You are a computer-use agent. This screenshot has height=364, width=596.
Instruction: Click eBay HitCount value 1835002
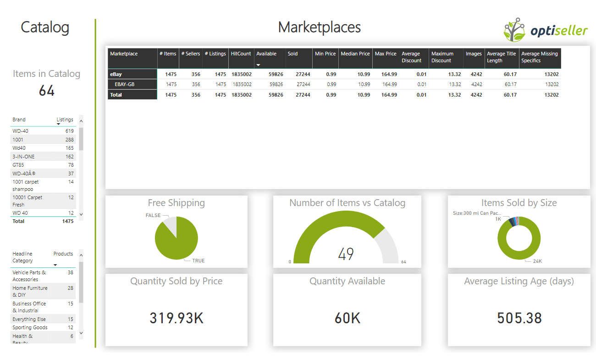(x=241, y=74)
